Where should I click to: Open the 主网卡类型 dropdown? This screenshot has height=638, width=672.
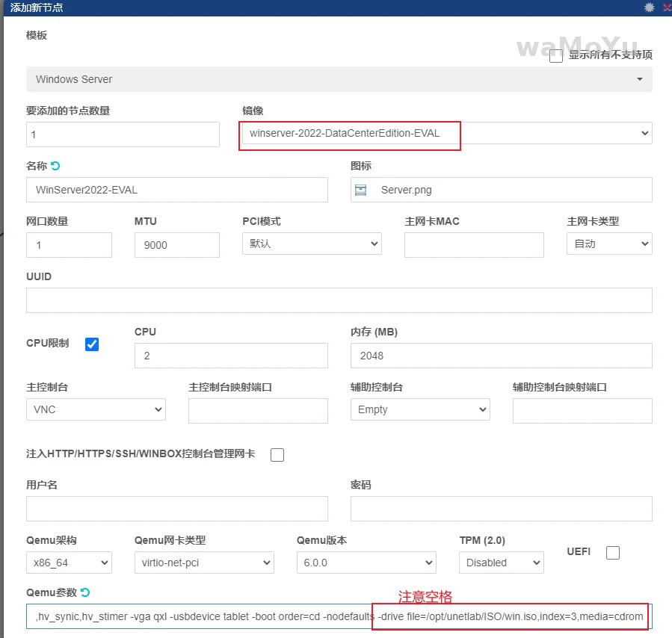coord(609,244)
